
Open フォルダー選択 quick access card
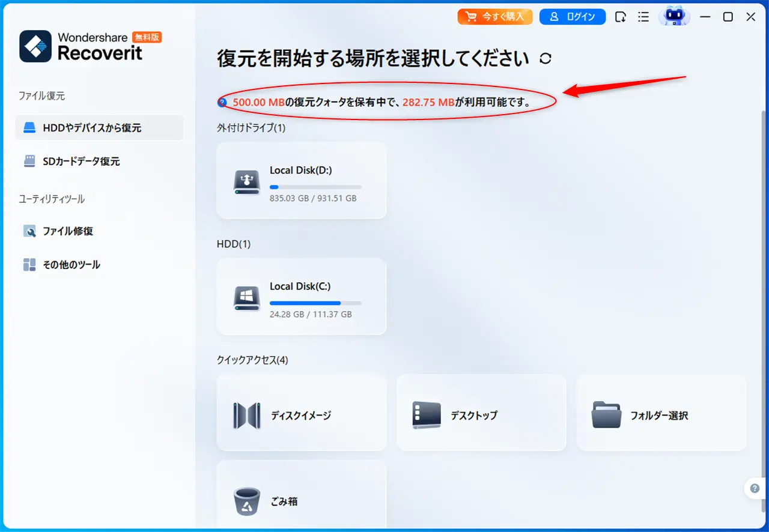pos(661,413)
